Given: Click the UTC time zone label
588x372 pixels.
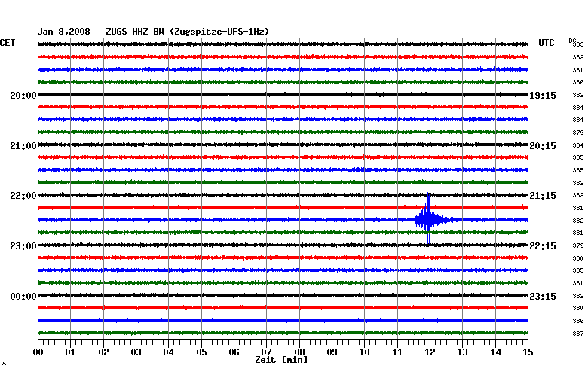Looking at the screenshot, I should (x=546, y=43).
